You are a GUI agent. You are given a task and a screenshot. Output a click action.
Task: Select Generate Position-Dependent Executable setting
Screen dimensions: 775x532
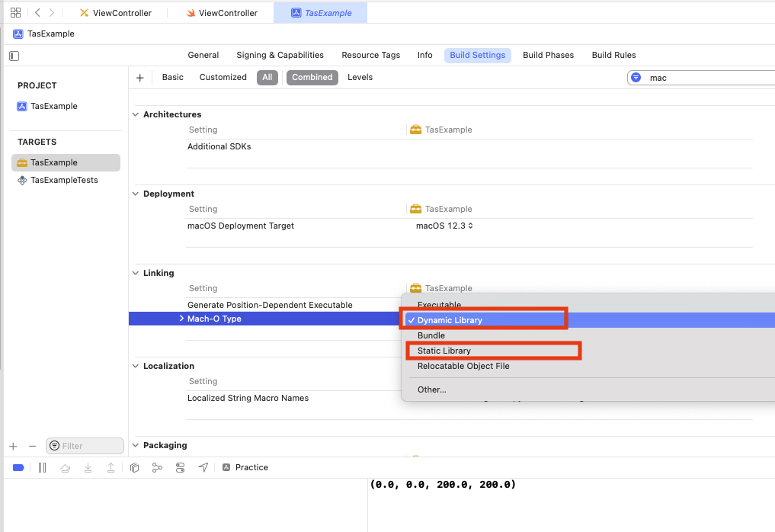(x=270, y=305)
